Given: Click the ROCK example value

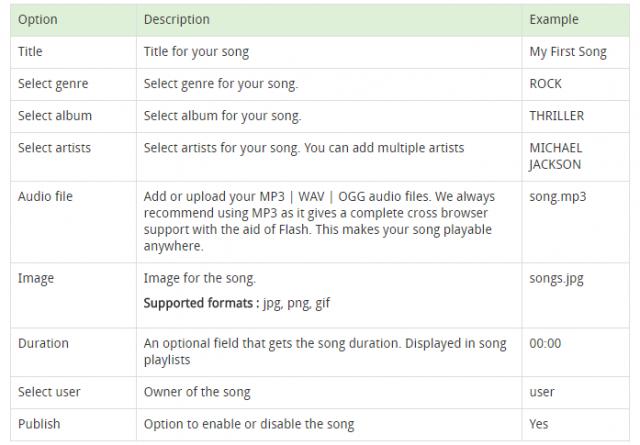Looking at the screenshot, I should point(545,84).
